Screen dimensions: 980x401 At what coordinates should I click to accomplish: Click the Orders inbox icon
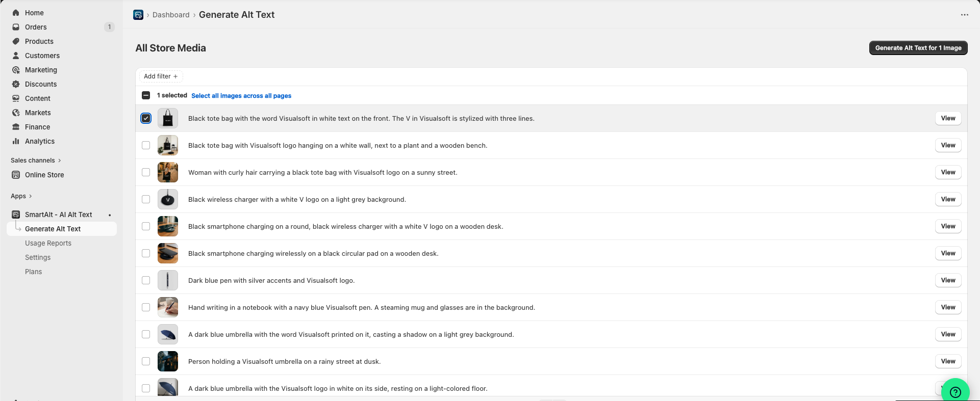[16, 27]
